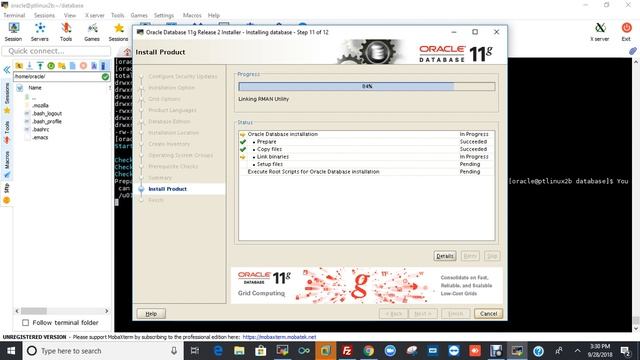Image resolution: width=640 pixels, height=360 pixels.
Task: Toggle Follow terminal folder checkbox
Action: point(25,323)
